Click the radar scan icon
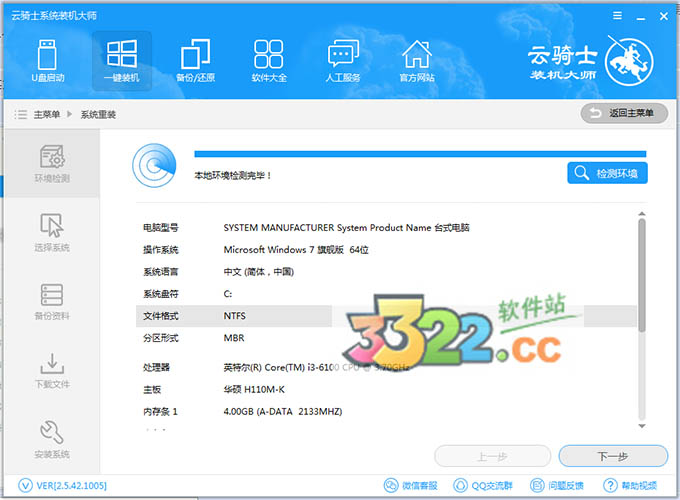 coord(154,165)
